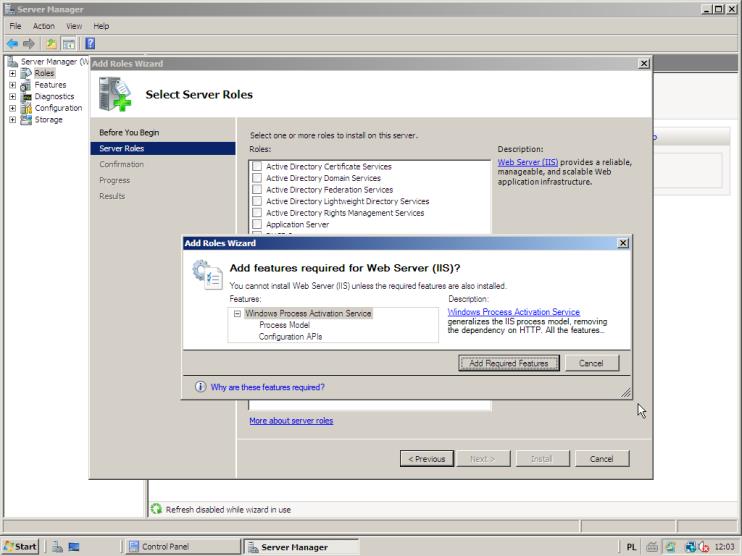Click the Features node icon in tree
Viewport: 742px width, 556px height.
[x=26, y=85]
